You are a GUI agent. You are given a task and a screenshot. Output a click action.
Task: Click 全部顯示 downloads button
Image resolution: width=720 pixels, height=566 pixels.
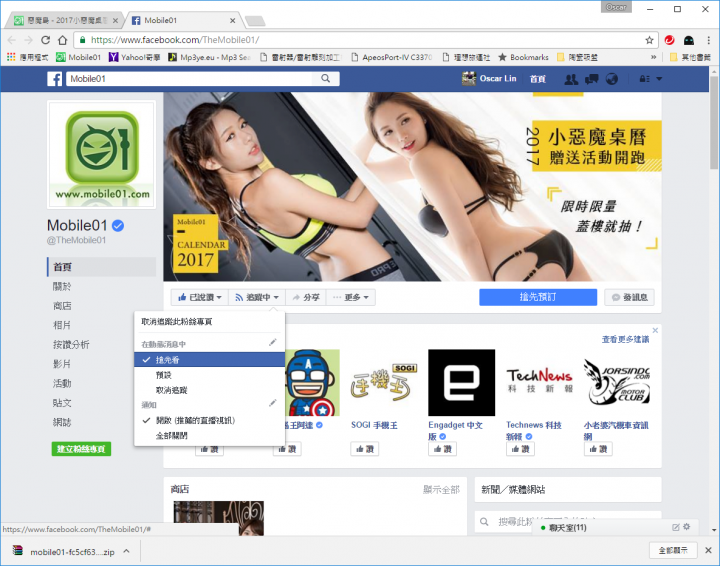pos(673,550)
